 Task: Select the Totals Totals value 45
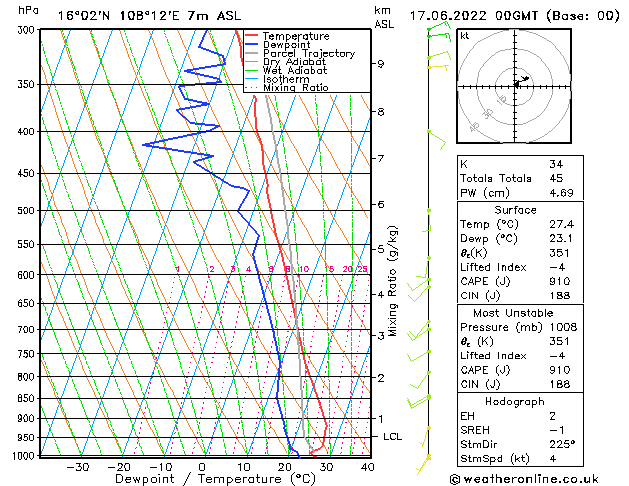click(556, 178)
